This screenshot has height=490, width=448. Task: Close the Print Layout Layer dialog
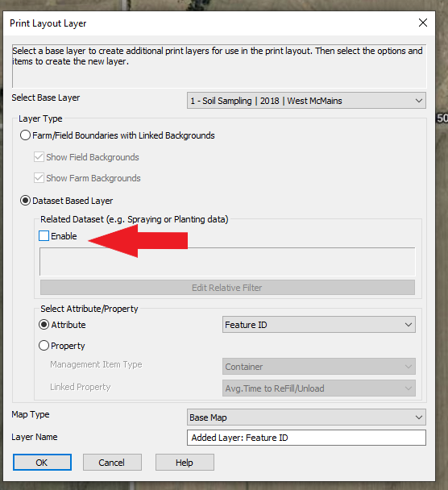[x=423, y=23]
